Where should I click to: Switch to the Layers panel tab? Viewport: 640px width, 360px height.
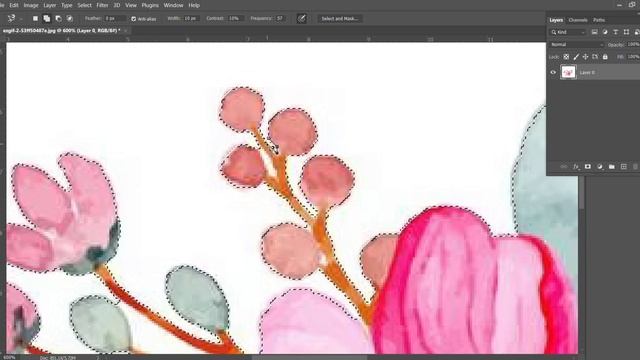(556, 20)
